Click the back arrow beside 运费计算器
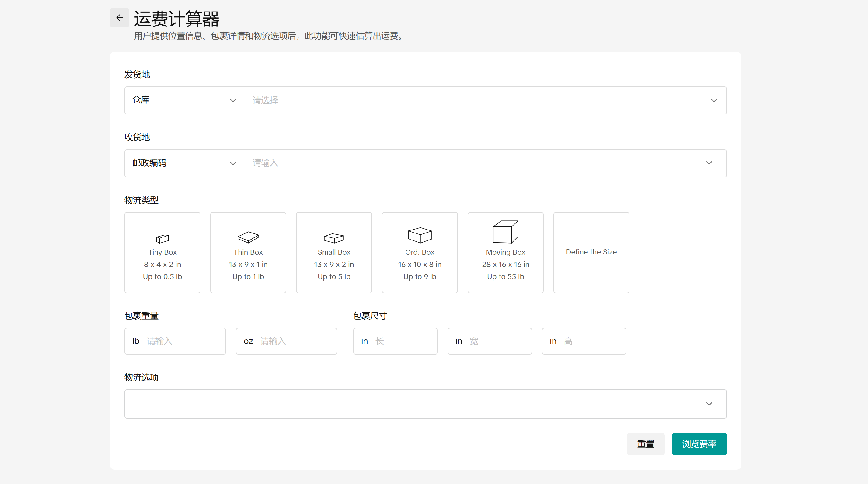868x484 pixels. click(119, 18)
